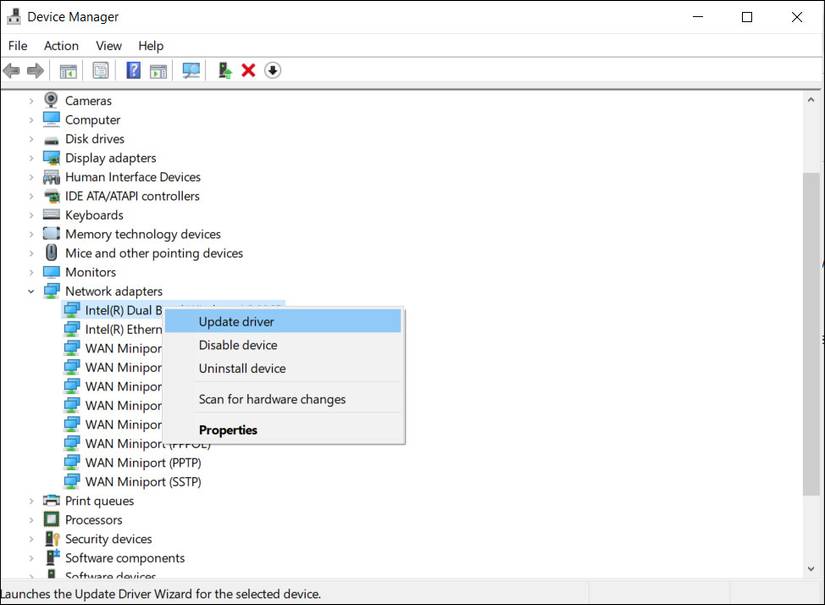The height and width of the screenshot is (605, 825).
Task: Click the Disable device down-arrow icon
Action: click(x=273, y=70)
